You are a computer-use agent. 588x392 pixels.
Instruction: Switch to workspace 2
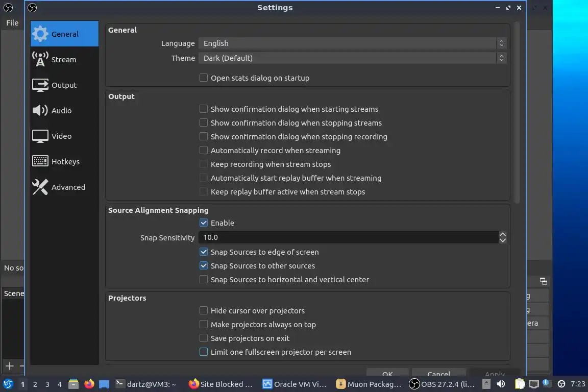coord(35,384)
